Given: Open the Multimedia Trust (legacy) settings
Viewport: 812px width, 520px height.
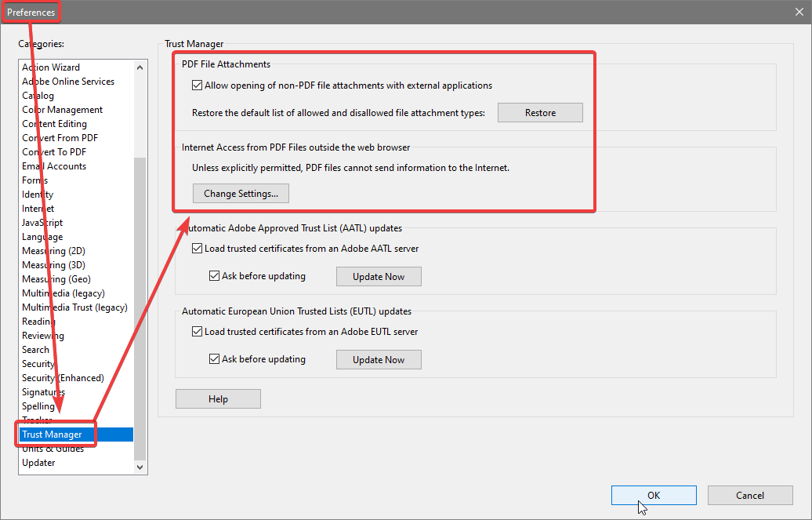Looking at the screenshot, I should 74,307.
